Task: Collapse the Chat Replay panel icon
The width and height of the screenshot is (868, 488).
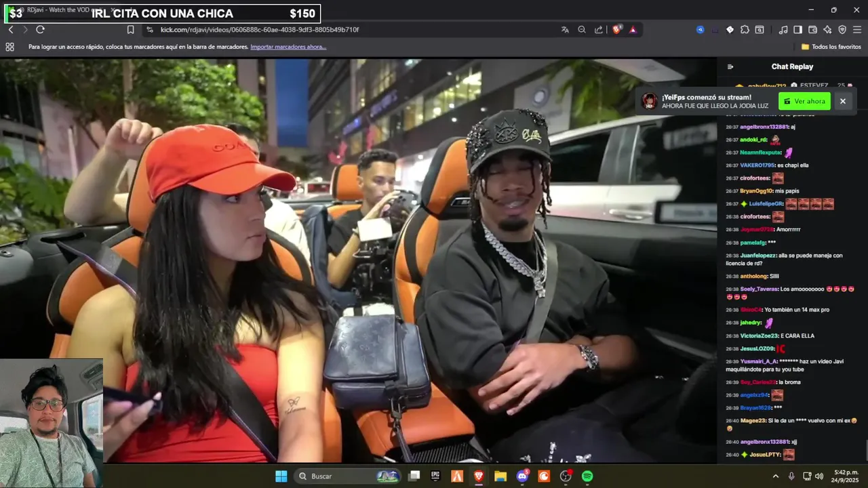Action: point(730,66)
